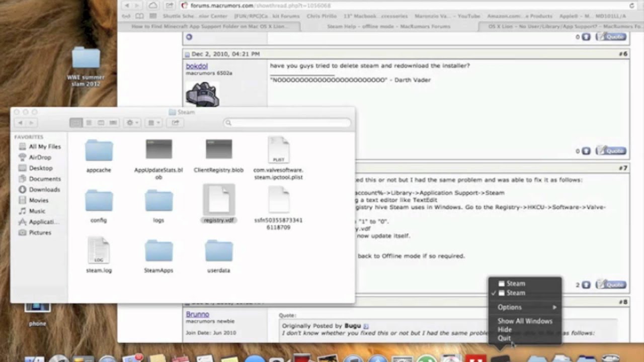Viewport: 644px width, 362px height.
Task: Select the ClientRegistry.blob file
Action: pyautogui.click(x=218, y=155)
